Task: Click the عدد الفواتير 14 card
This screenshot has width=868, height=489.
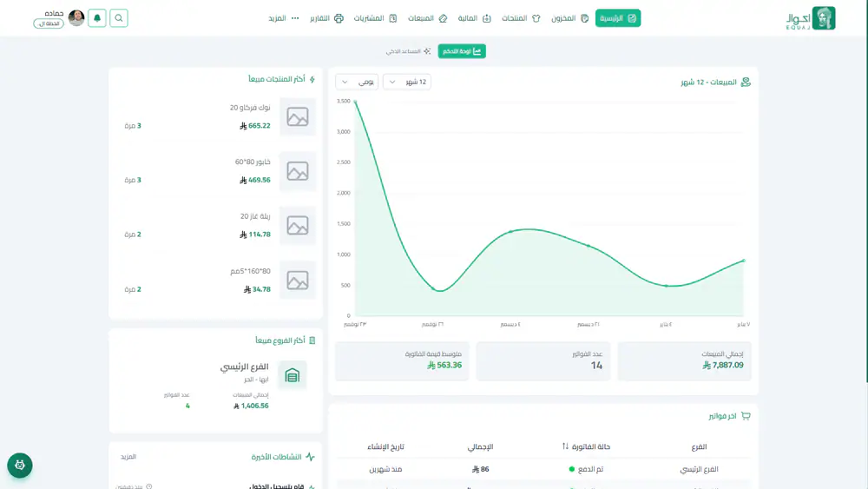Action: (x=543, y=361)
